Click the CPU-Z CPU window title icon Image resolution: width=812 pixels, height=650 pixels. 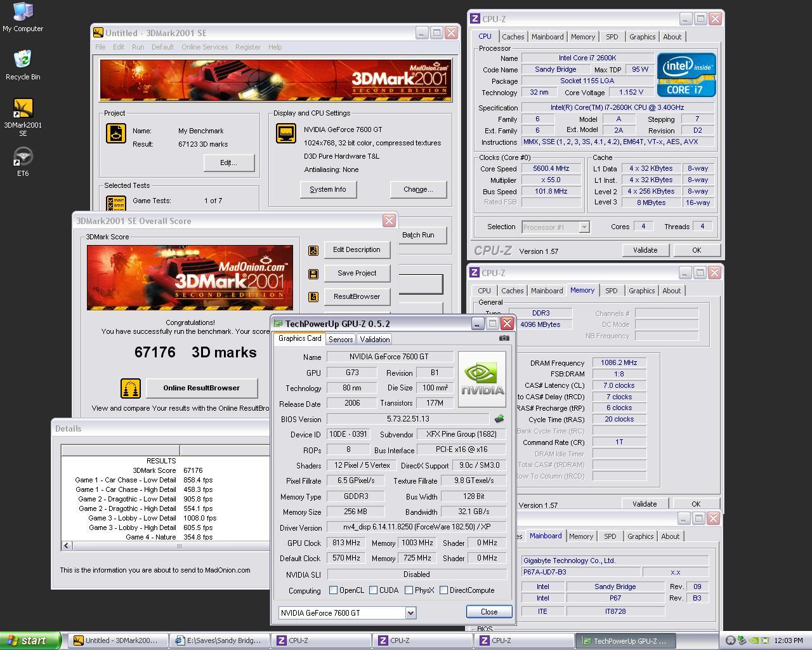[x=475, y=19]
